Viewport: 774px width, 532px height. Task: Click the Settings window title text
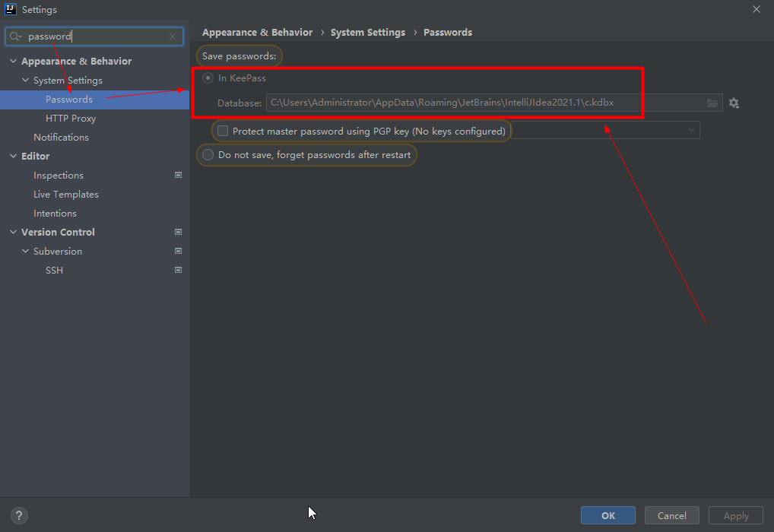pos(40,9)
